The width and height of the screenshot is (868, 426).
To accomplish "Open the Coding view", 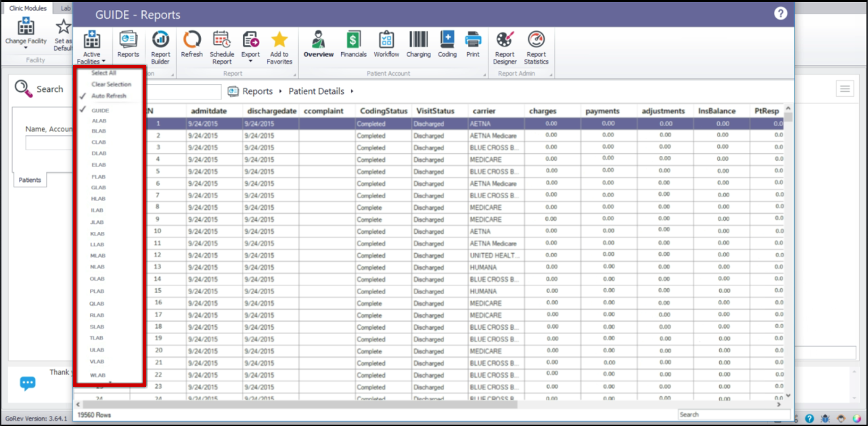I will click(447, 45).
